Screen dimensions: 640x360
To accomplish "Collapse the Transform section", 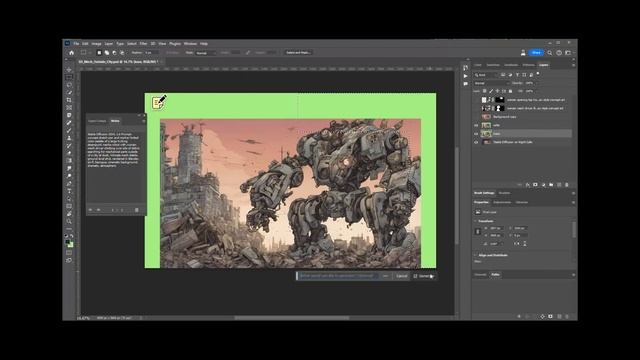I will coord(476,221).
